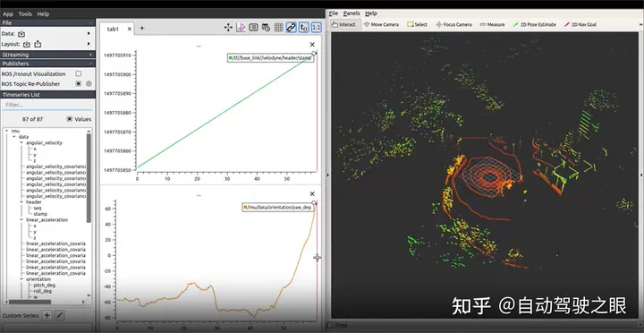Screen dimensions: 644x333
Task: Open the Tools menu
Action: 25,14
